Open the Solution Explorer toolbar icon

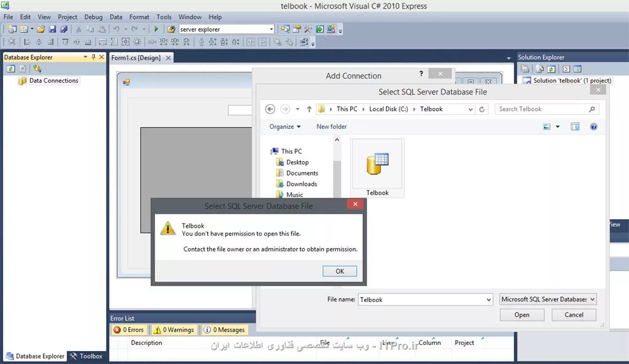click(285, 29)
